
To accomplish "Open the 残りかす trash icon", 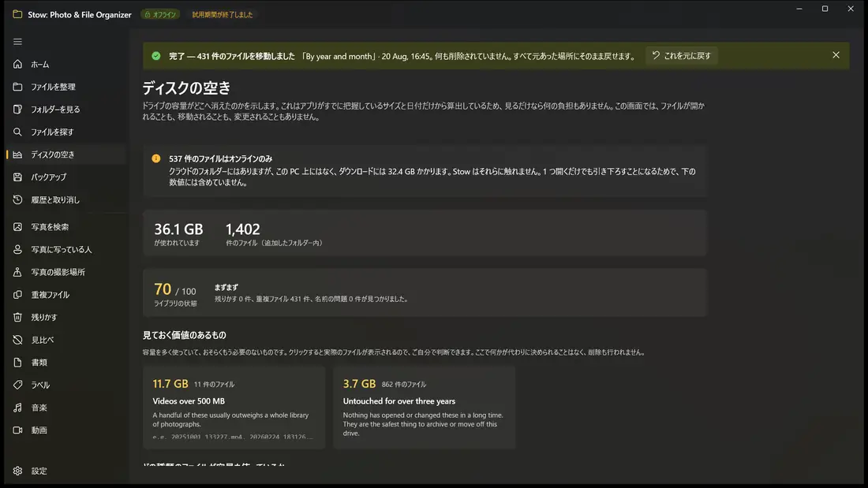I will pos(17,317).
